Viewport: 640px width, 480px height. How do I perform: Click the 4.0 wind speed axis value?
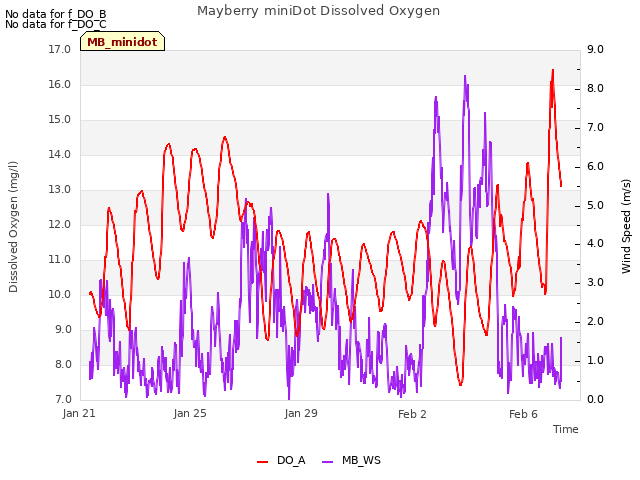pyautogui.click(x=596, y=244)
